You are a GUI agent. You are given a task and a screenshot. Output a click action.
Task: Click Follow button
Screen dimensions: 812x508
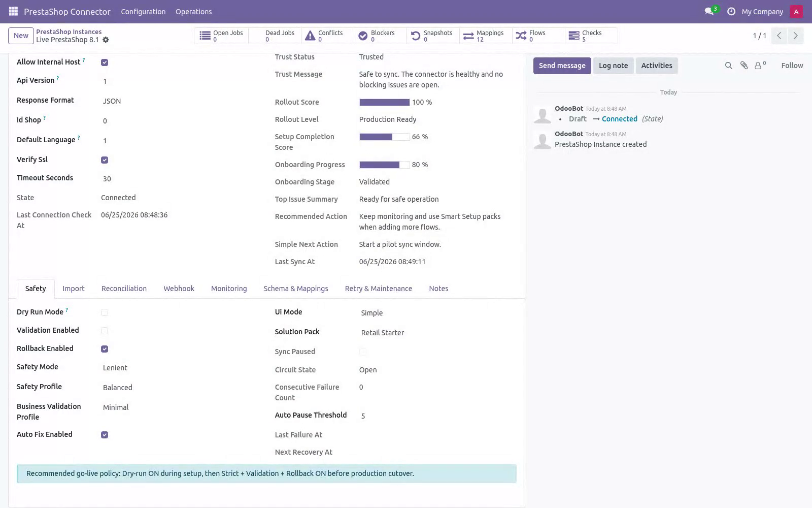point(792,66)
